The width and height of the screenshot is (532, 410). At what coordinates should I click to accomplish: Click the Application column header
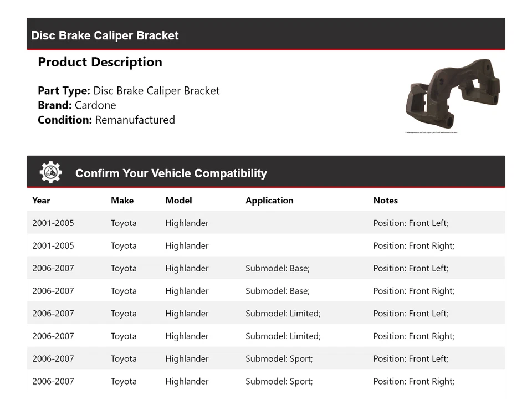pyautogui.click(x=269, y=201)
